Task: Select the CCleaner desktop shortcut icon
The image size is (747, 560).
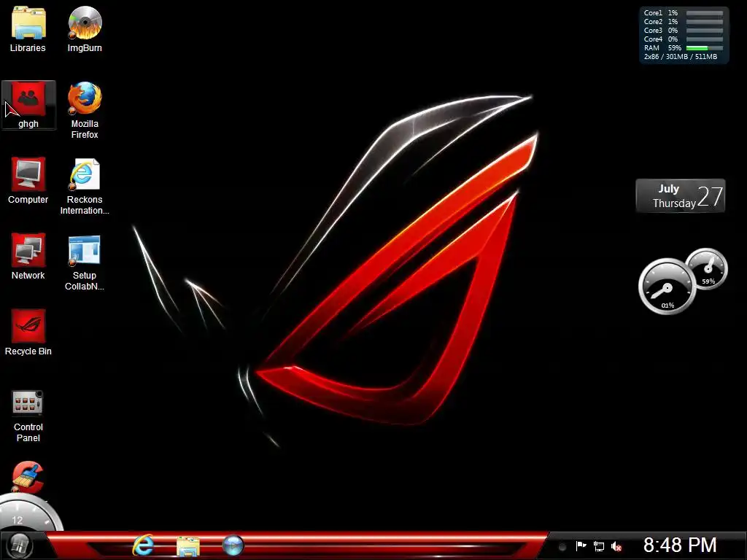Action: pos(28,477)
